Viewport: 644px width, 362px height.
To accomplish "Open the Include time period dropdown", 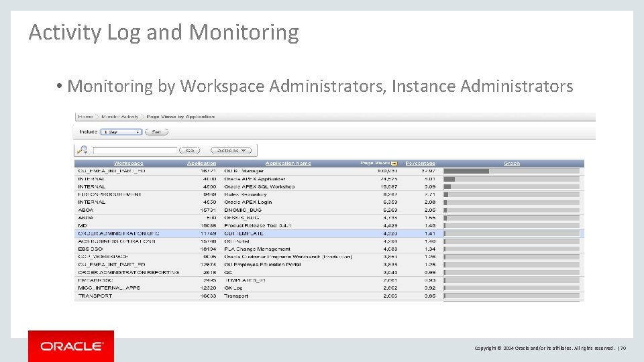I will point(121,132).
